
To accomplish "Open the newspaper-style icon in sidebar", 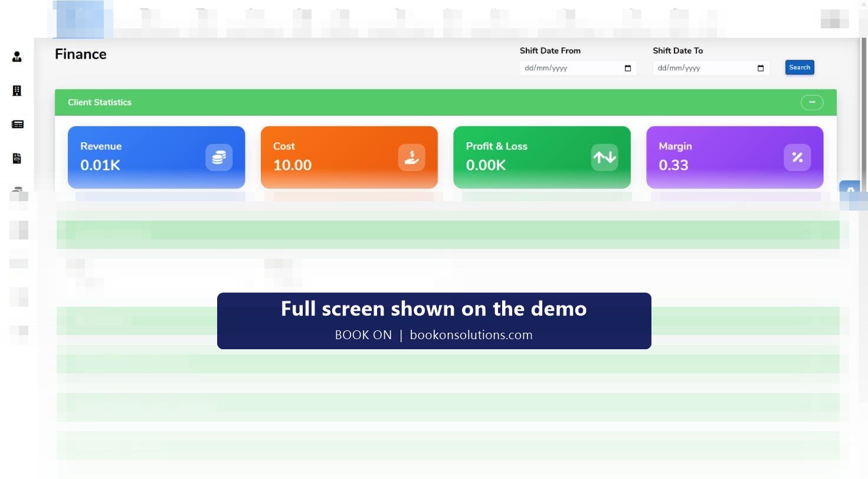I will coord(17,124).
